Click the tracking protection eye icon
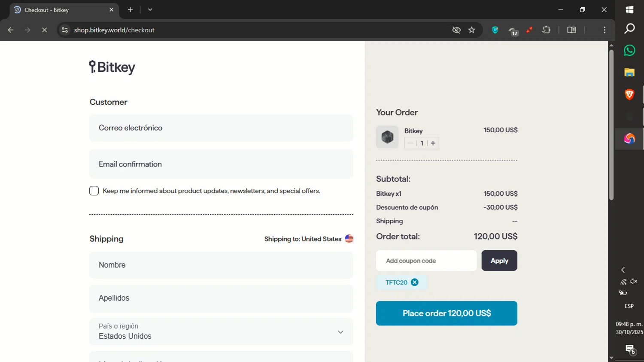The image size is (644, 362). click(456, 30)
